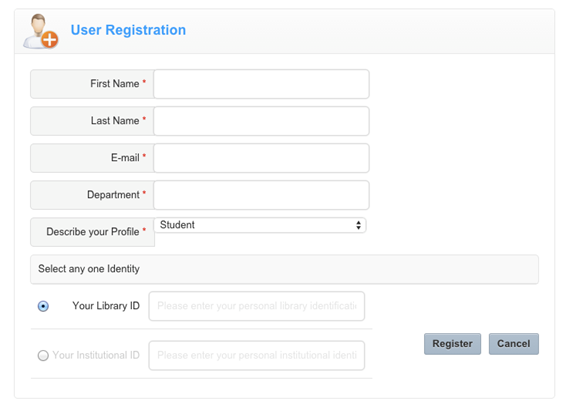576x418 pixels.
Task: Click into the E-mail text box
Action: pos(261,158)
